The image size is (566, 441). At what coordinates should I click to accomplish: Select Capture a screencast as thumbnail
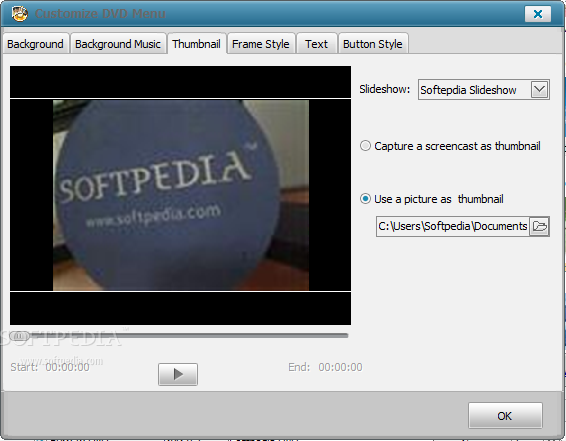click(x=450, y=146)
